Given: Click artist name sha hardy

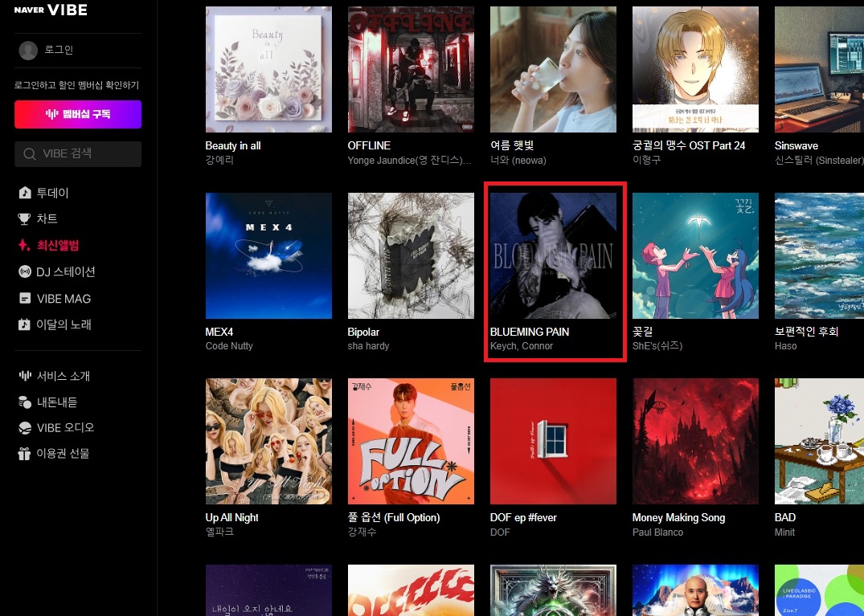Looking at the screenshot, I should tap(369, 345).
